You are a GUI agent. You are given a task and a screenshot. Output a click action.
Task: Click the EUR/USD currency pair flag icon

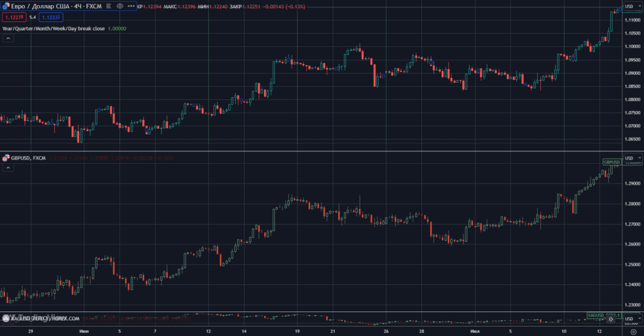click(6, 6)
